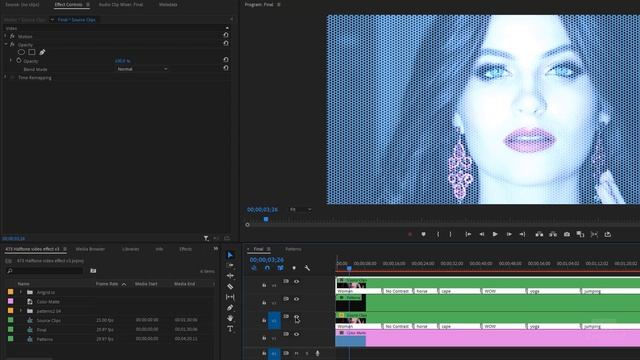640x360 pixels.
Task: Click the Opacity percentage value
Action: point(122,61)
